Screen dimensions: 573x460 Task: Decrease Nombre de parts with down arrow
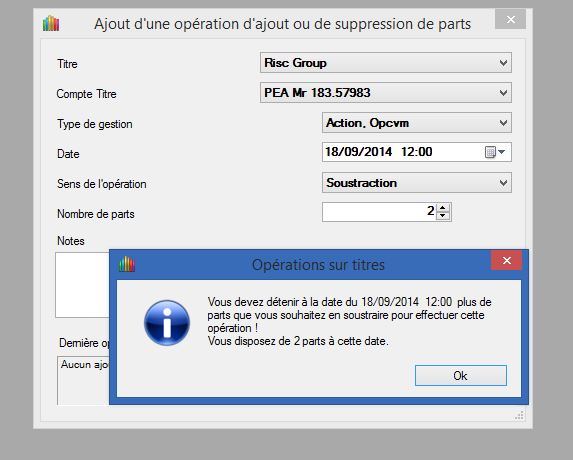443,216
